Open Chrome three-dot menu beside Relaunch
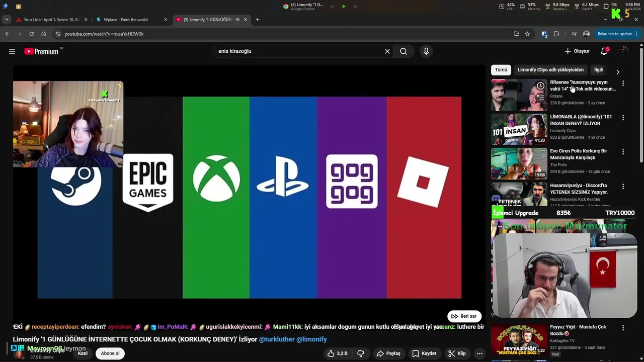The height and width of the screenshot is (362, 644). (637, 34)
